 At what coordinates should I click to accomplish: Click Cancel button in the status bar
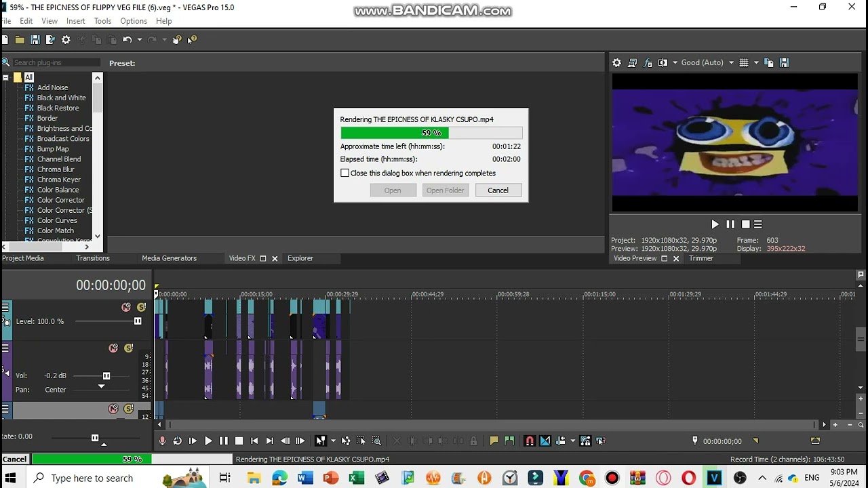(15, 460)
